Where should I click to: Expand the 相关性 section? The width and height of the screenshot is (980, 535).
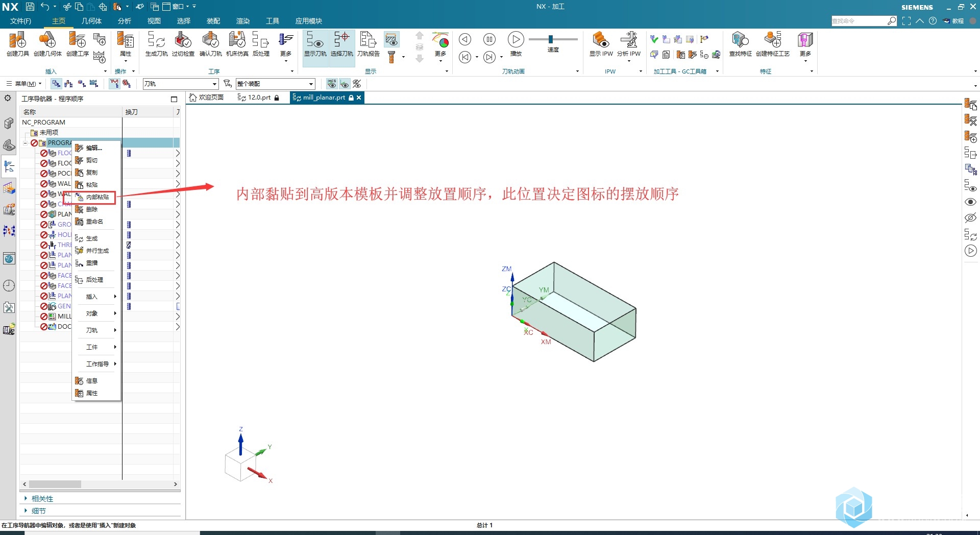pyautogui.click(x=42, y=499)
